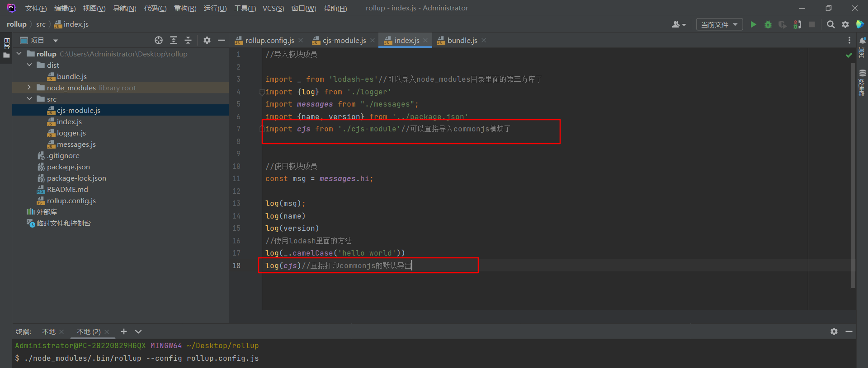Select .gitignore file in the tree

pos(58,155)
